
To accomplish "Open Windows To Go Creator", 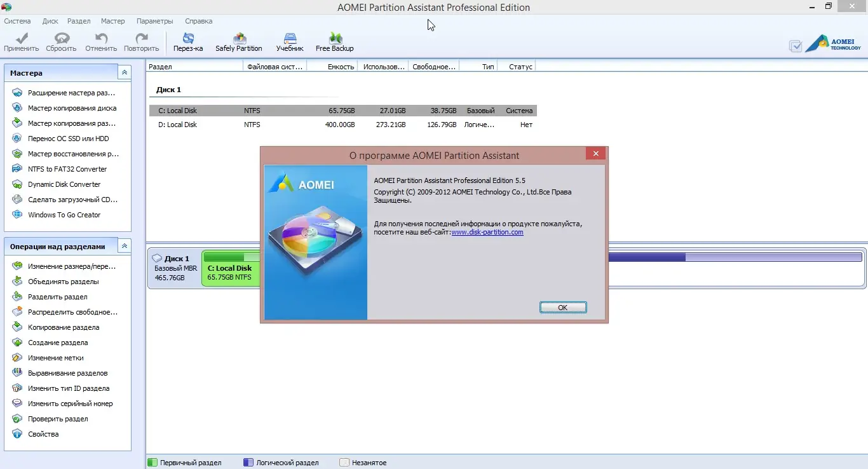I will point(56,215).
